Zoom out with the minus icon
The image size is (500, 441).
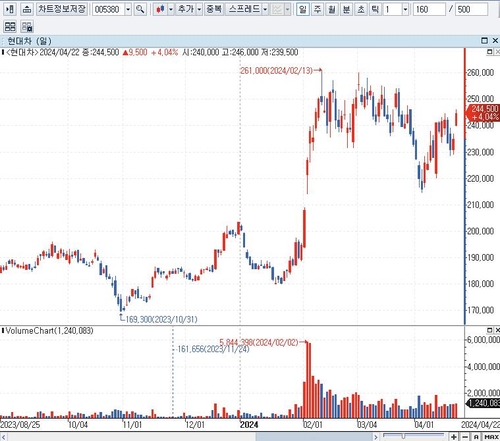tap(465, 437)
